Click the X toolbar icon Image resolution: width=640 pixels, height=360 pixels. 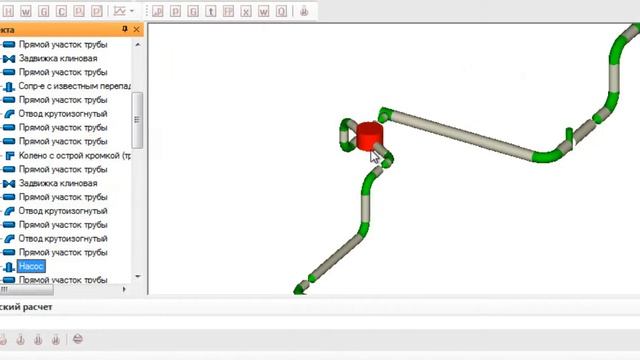click(246, 11)
